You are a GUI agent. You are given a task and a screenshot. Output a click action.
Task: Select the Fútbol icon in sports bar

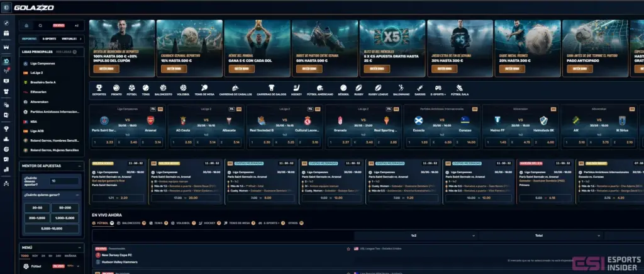pos(131,88)
